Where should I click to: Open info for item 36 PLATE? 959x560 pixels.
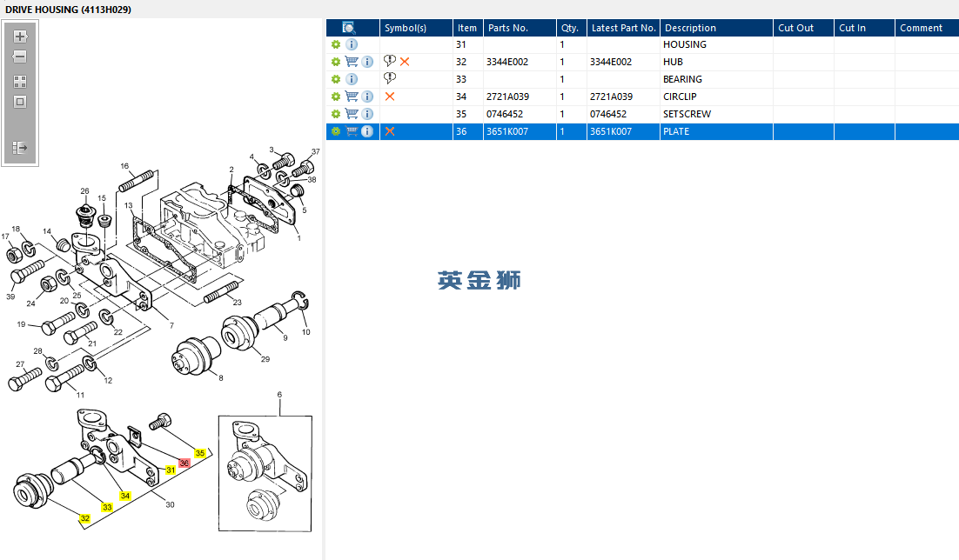[367, 131]
